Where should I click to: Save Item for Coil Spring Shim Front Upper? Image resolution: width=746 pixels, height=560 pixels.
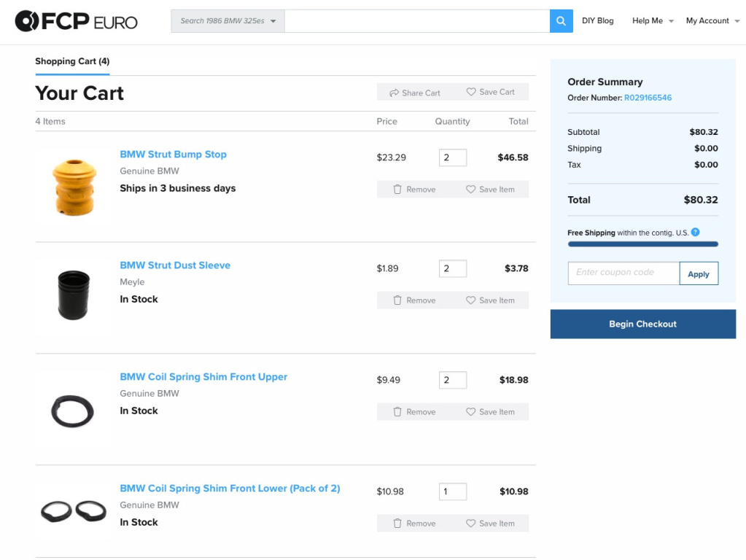[491, 412]
